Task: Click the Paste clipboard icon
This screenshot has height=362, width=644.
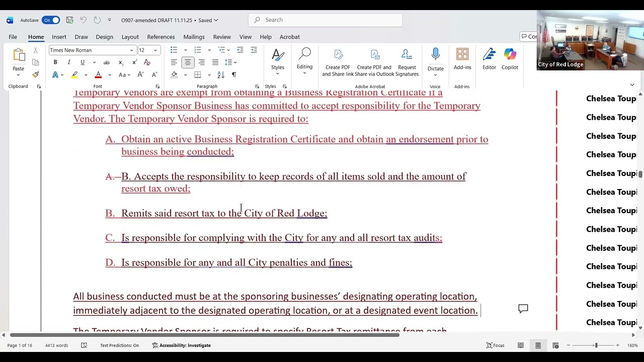Action: 19,55
